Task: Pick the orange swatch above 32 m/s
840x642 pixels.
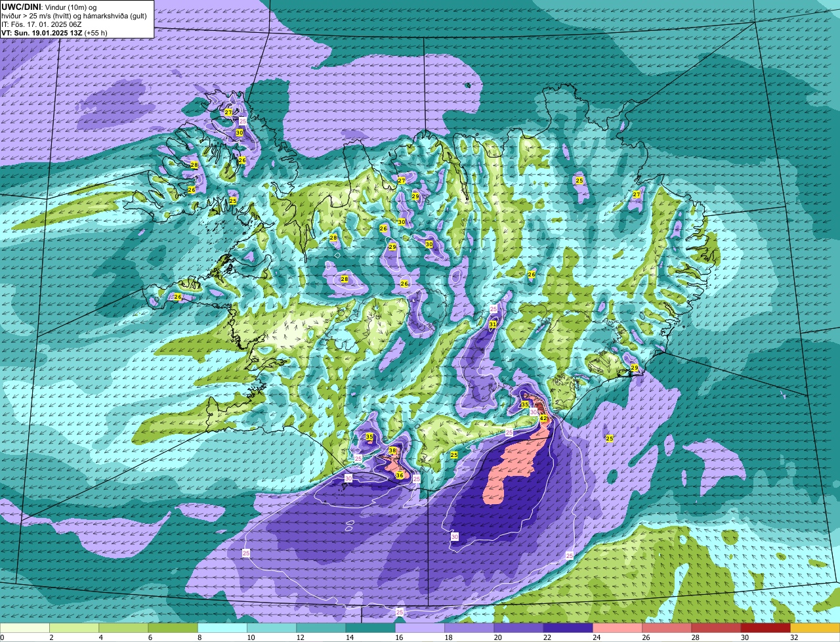Action: pos(815,628)
